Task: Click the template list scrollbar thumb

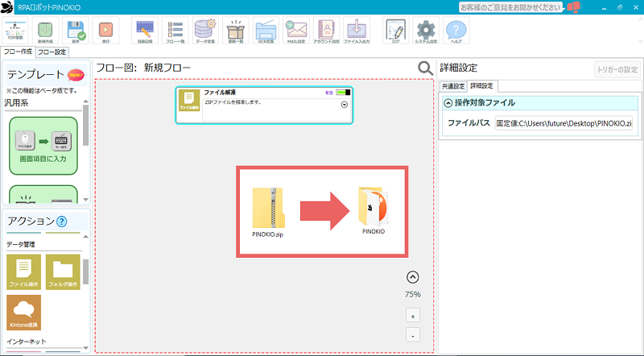Action: (85, 126)
